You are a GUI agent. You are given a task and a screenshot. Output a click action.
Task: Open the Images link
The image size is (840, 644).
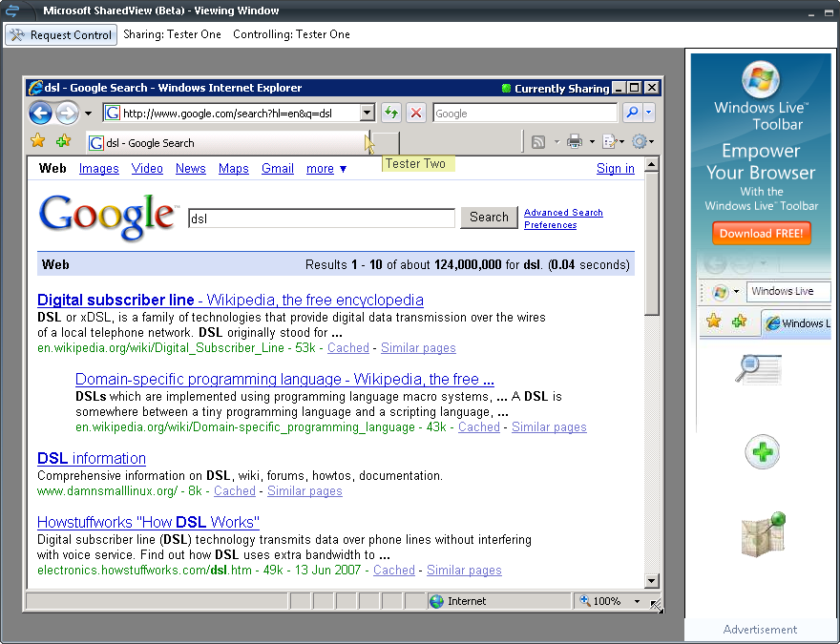(98, 169)
